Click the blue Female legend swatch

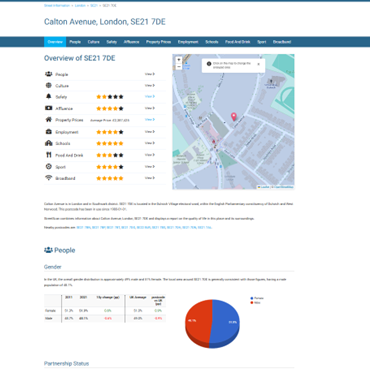point(252,298)
